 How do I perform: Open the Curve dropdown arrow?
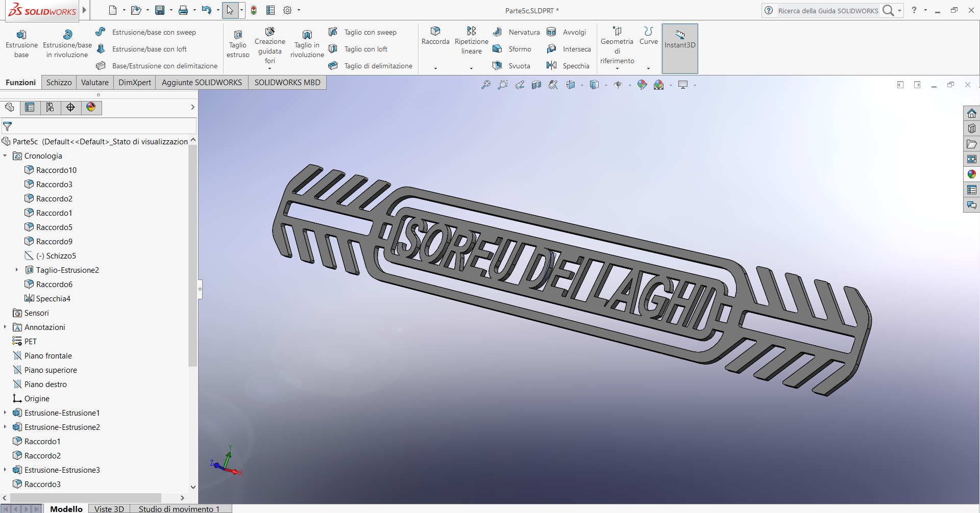click(648, 68)
